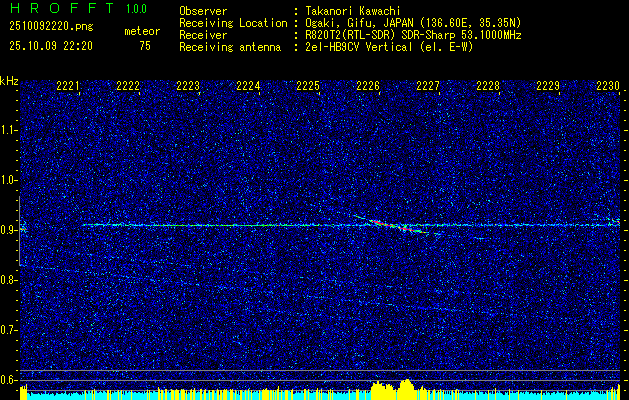Viewport: 629px width, 400px height.
Task: Click the 2510092220.png filename
Action: point(42,31)
